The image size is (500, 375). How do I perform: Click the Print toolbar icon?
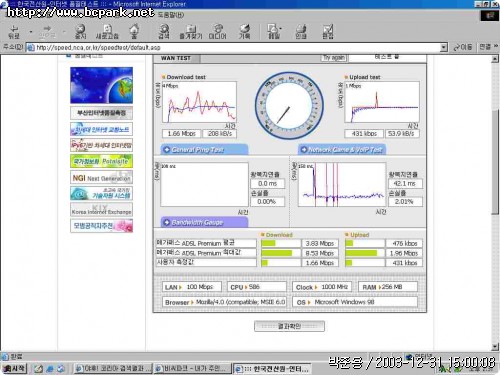pyautogui.click(x=301, y=32)
